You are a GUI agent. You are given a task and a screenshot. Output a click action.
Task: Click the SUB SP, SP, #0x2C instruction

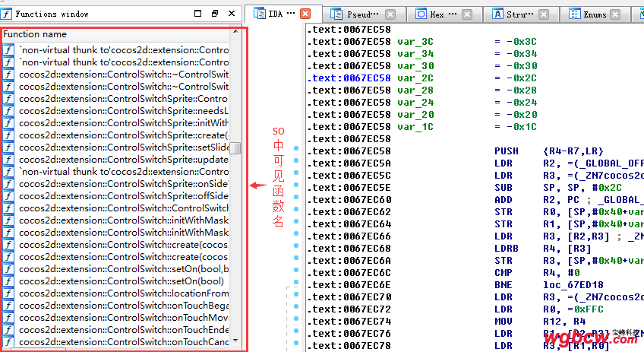click(557, 188)
